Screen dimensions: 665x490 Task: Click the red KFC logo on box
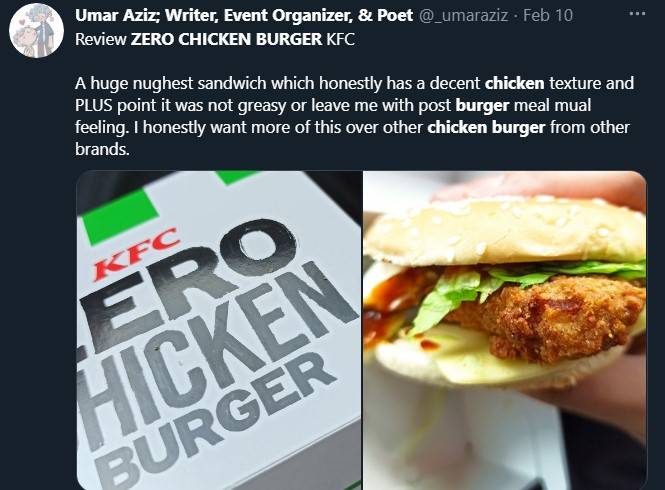pyautogui.click(x=135, y=254)
